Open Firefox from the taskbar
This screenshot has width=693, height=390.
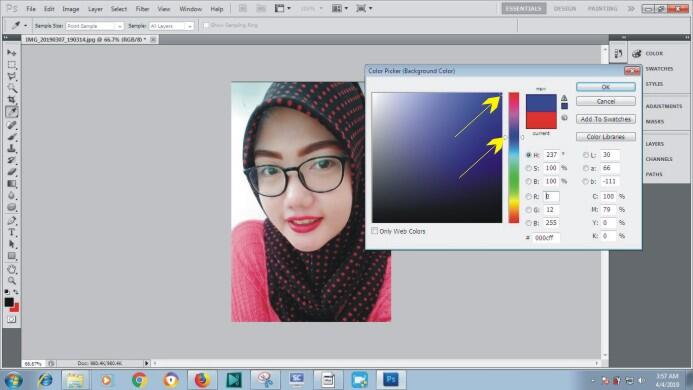point(202,380)
